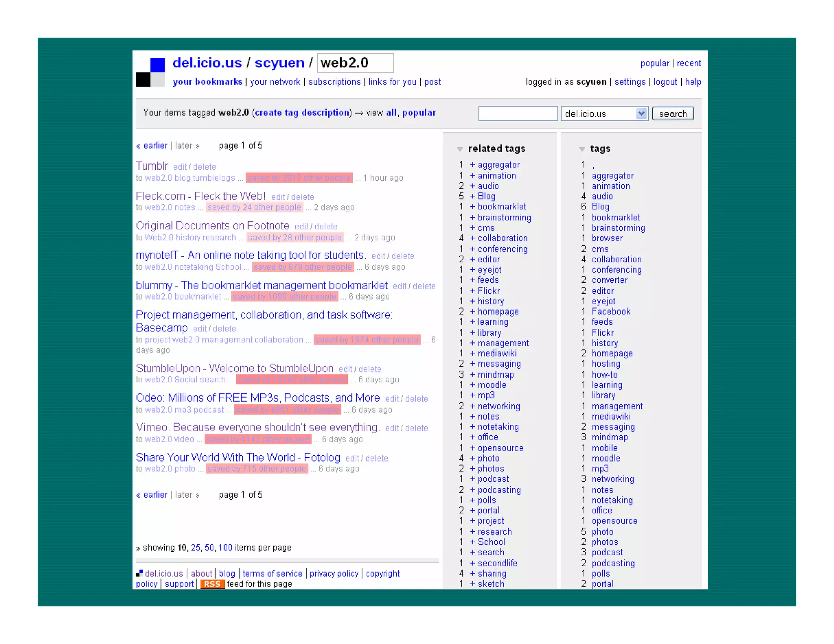
Task: Click the scyuen username in header
Action: pos(279,63)
